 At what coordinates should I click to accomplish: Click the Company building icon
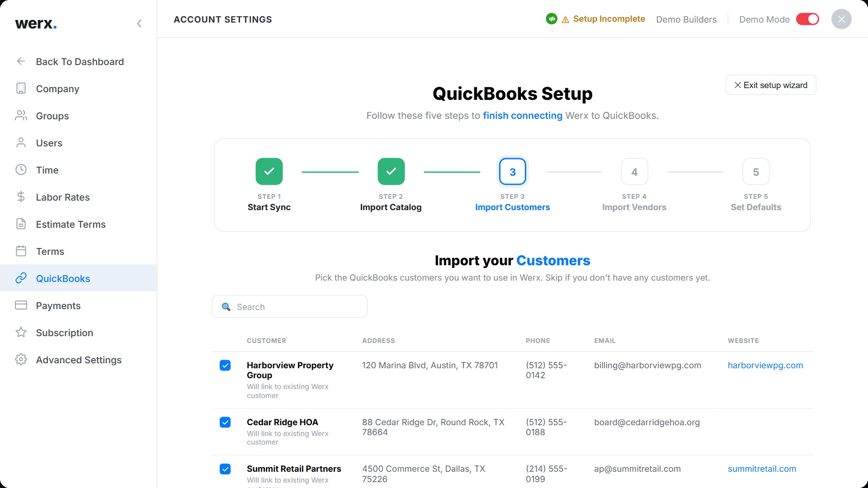pyautogui.click(x=21, y=88)
